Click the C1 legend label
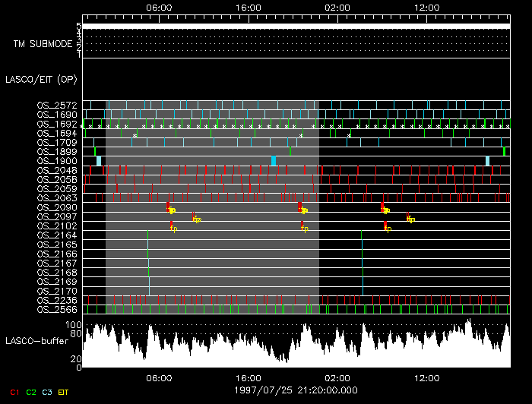 click(14, 392)
